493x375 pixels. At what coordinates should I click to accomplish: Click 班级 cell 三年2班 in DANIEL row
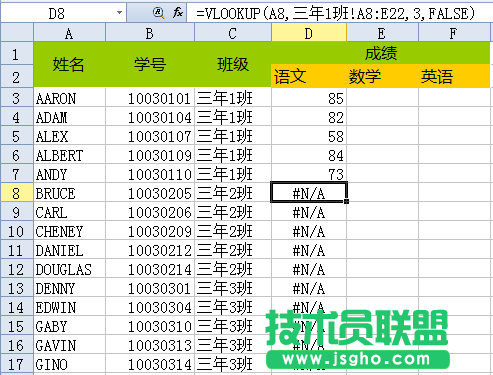[233, 250]
